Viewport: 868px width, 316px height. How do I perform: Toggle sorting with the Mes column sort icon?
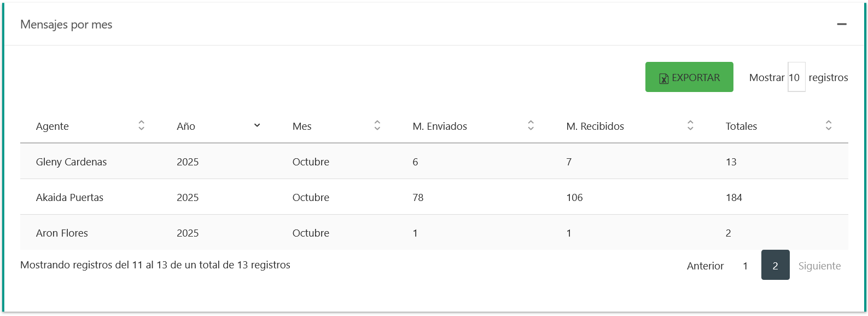tap(377, 125)
